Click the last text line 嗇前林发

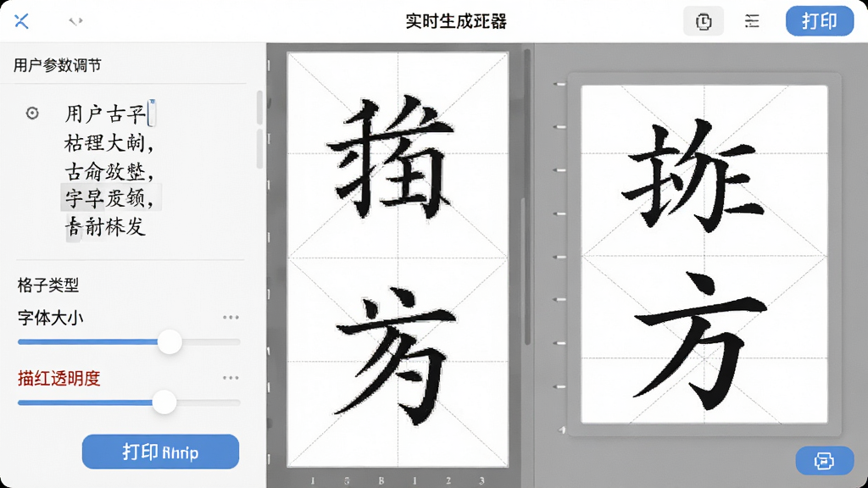(x=105, y=227)
